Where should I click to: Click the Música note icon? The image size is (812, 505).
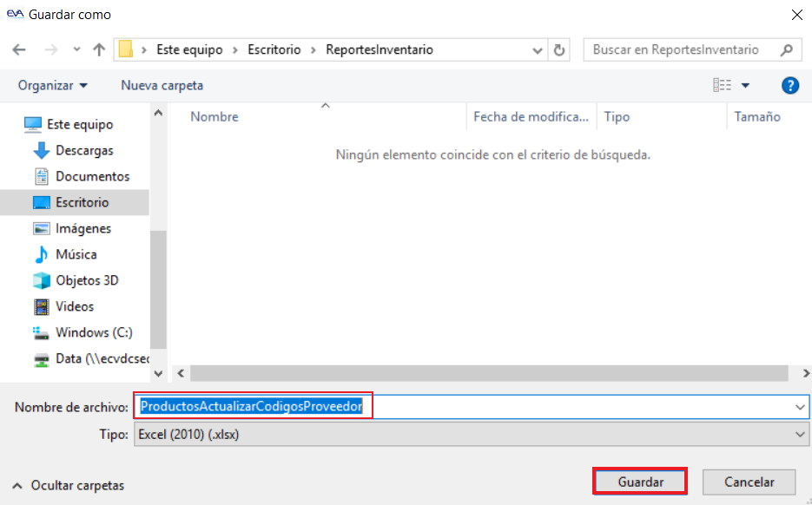point(42,254)
